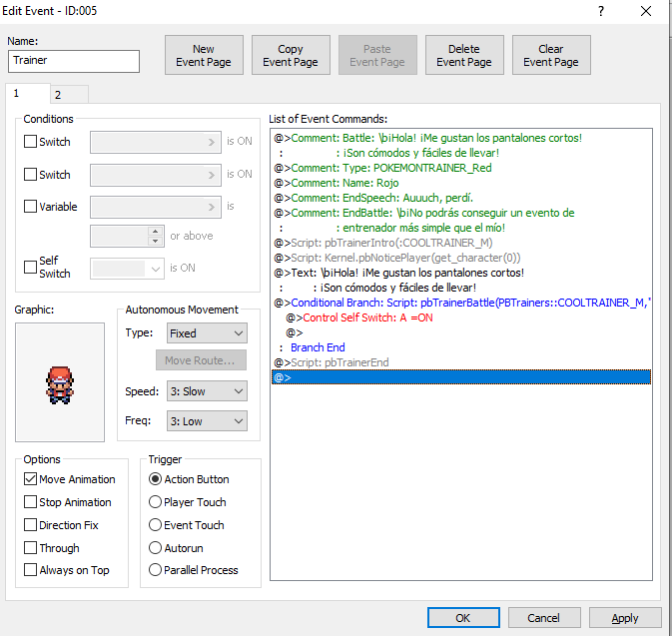This screenshot has height=636, width=672.
Task: Open the Freq dropdown
Action: (206, 421)
